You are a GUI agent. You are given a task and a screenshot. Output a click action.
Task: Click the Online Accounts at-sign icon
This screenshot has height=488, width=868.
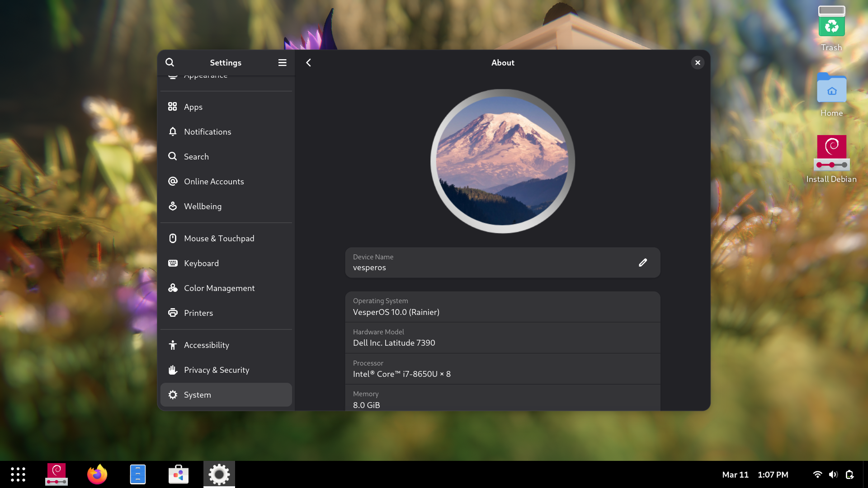pos(172,181)
